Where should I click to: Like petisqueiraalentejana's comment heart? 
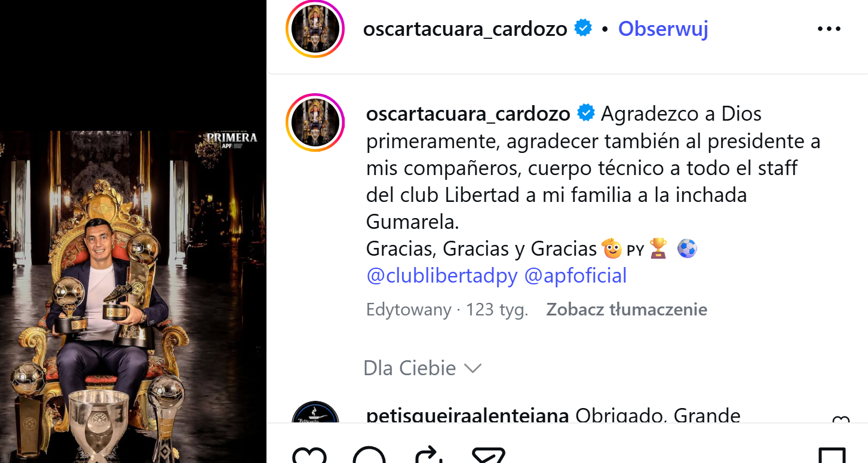[841, 420]
